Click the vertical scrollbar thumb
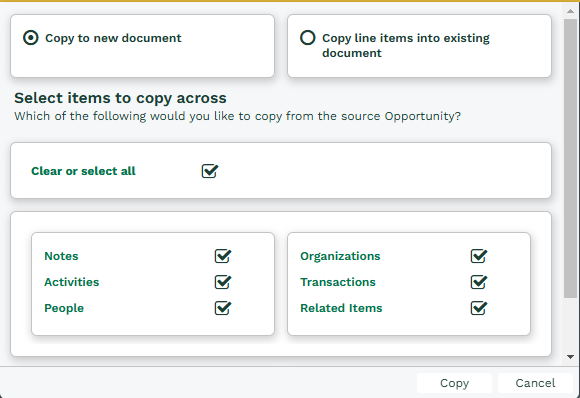This screenshot has height=398, width=580. coord(570,158)
